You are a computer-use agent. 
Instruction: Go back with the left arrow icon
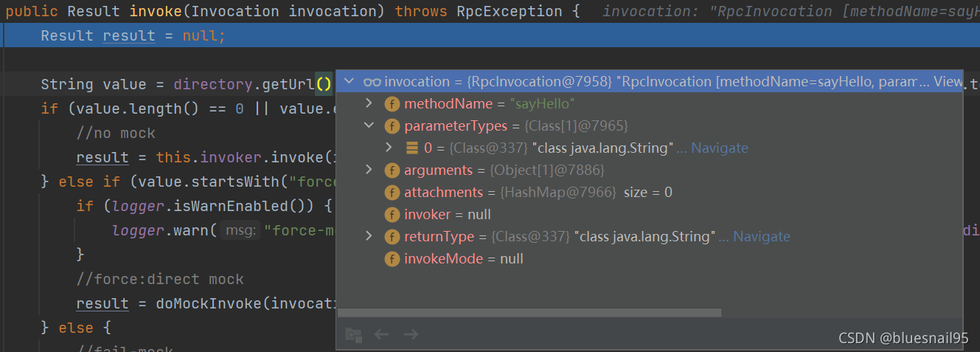coord(381,335)
